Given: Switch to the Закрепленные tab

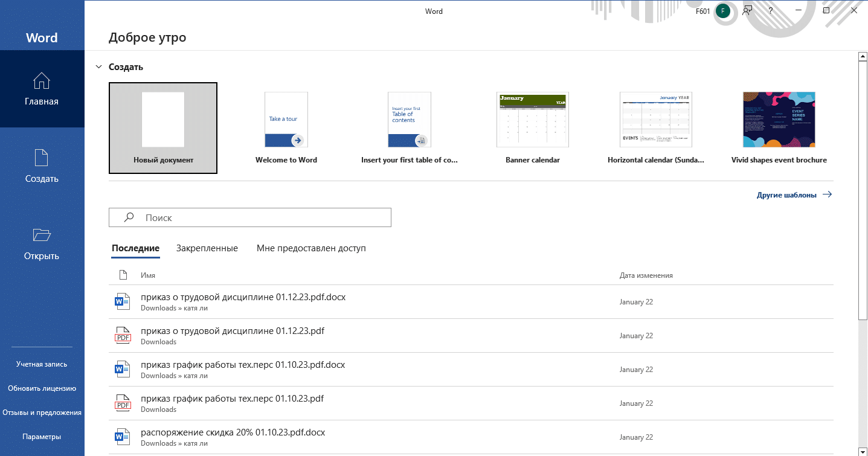Looking at the screenshot, I should (x=207, y=248).
